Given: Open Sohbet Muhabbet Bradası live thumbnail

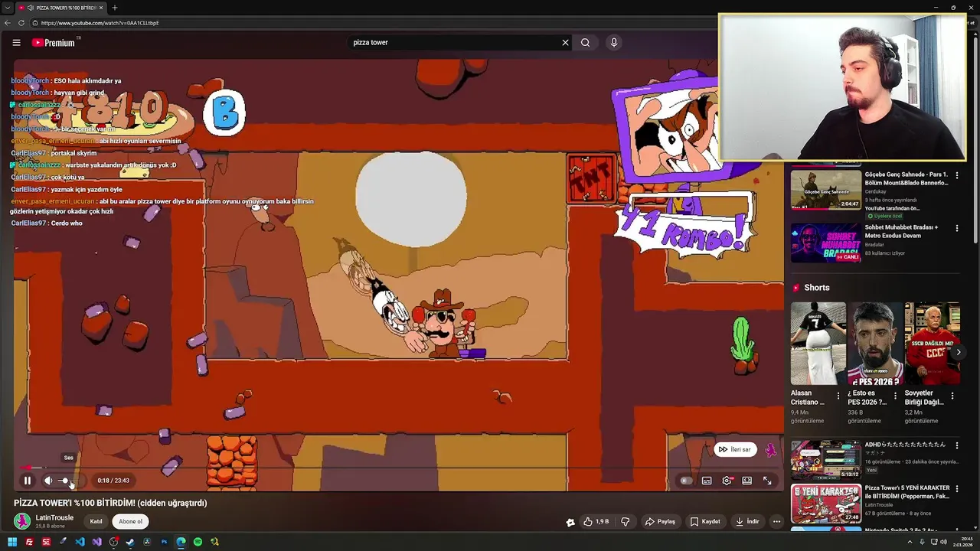Looking at the screenshot, I should pyautogui.click(x=826, y=243).
